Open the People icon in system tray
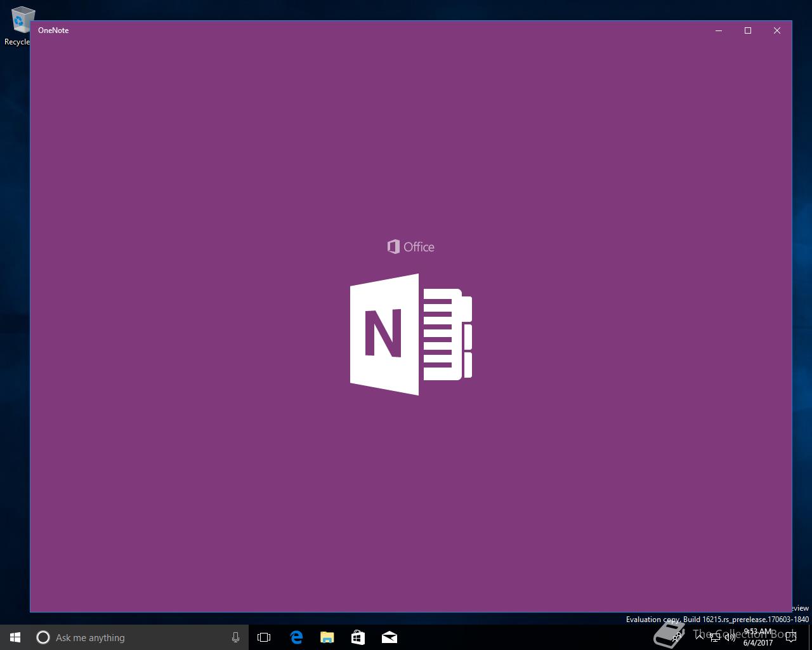Screen dimensions: 812x650 [x=678, y=637]
